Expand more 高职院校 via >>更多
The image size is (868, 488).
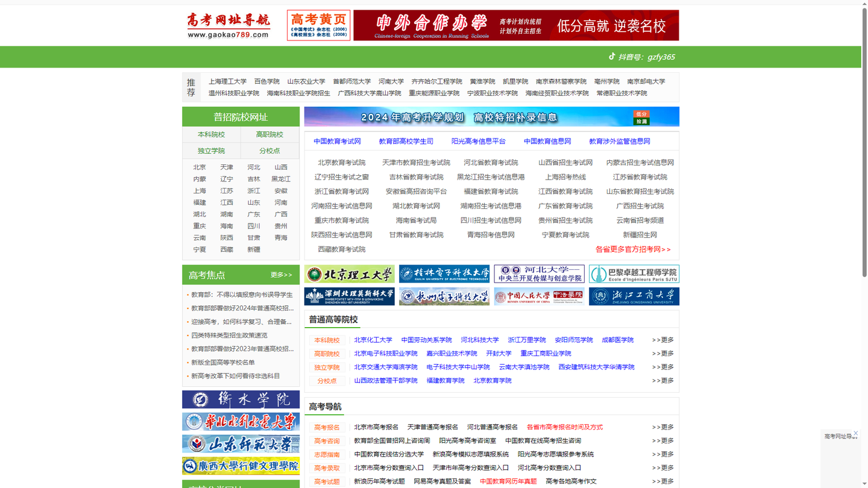[x=662, y=353]
